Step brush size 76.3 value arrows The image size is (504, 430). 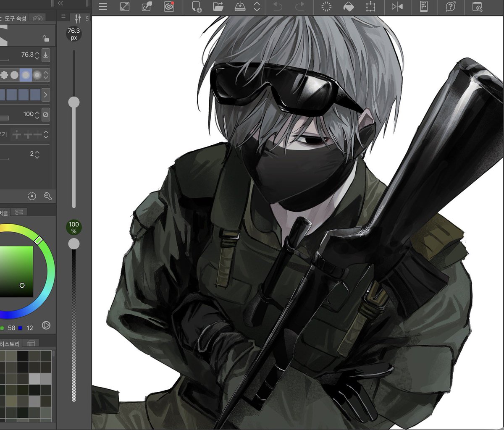(x=37, y=55)
